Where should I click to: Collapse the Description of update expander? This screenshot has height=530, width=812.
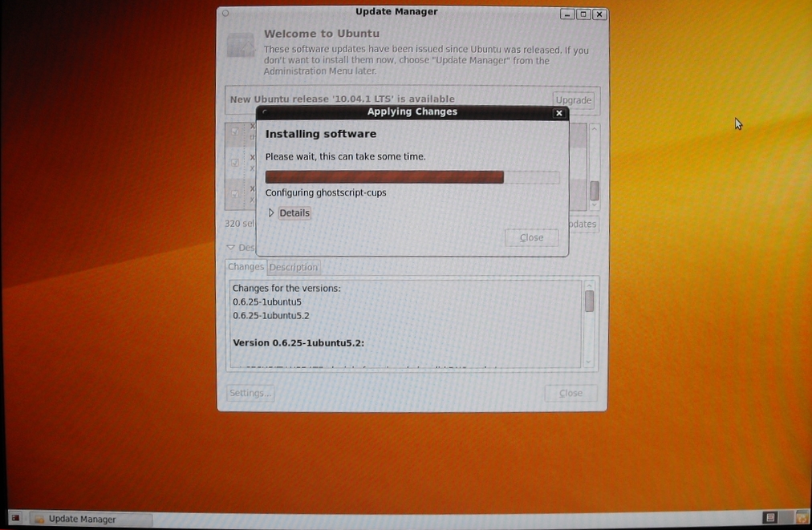[231, 248]
